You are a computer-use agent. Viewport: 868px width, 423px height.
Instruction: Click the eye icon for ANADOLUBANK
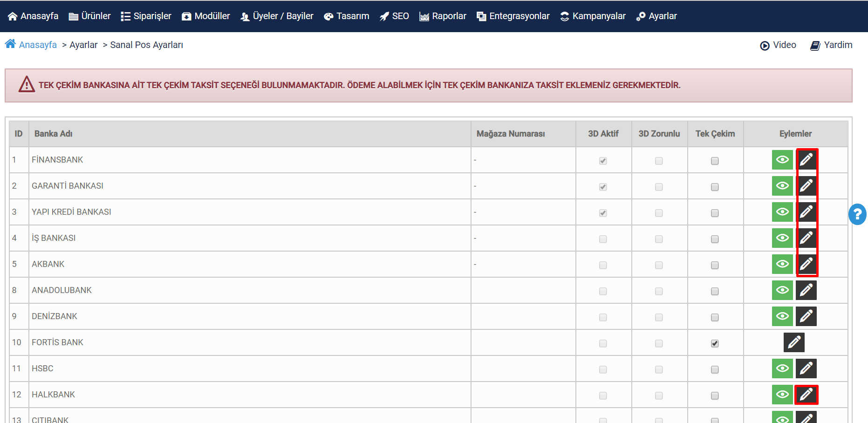[x=783, y=290]
